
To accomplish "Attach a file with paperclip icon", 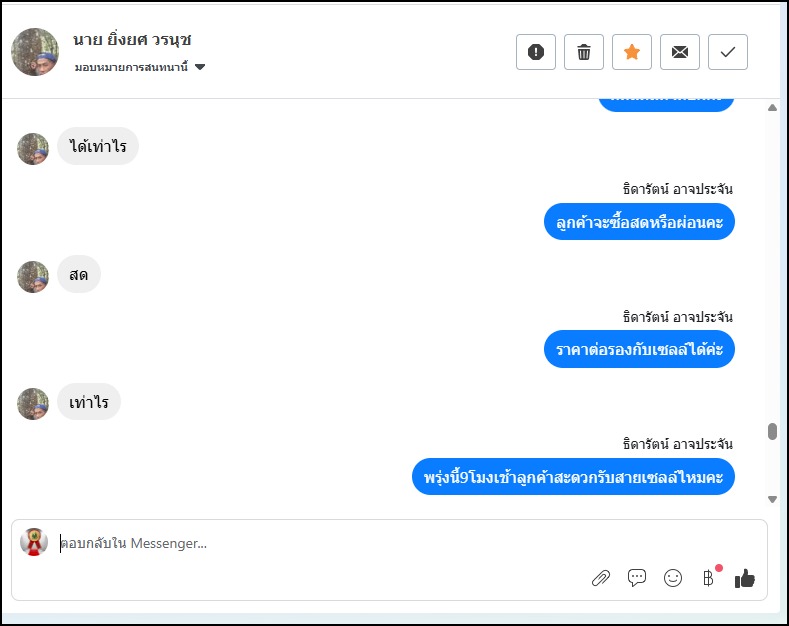I will pos(601,578).
